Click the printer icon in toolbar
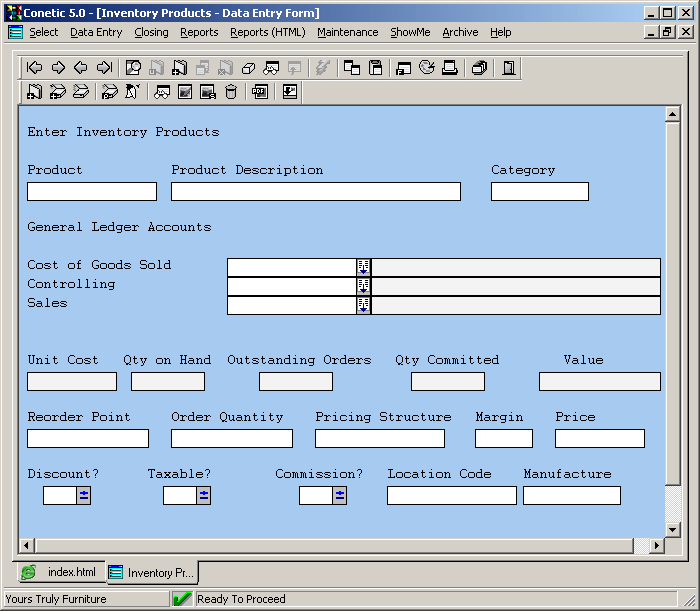700x611 pixels. [x=450, y=68]
